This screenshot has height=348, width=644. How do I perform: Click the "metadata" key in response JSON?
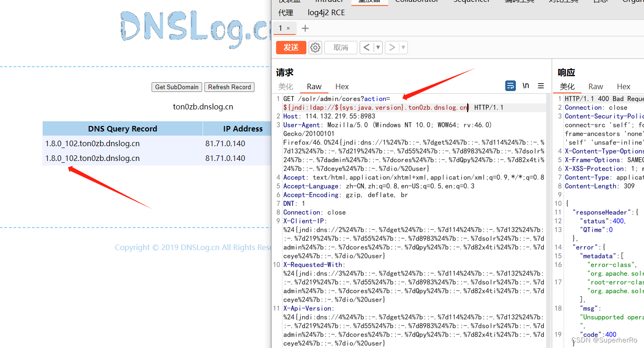pyautogui.click(x=598, y=256)
